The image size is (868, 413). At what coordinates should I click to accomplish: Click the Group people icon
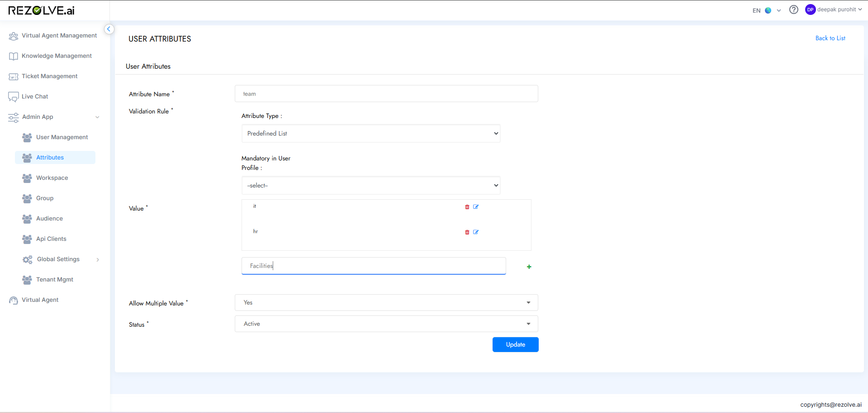pos(27,198)
